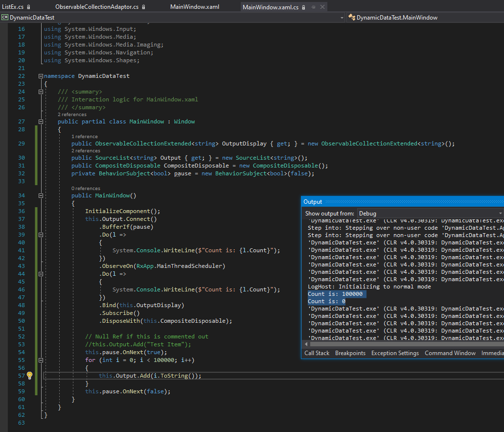Click lock icon on ObservableCollectionAdaptor.cs tab

click(x=143, y=7)
